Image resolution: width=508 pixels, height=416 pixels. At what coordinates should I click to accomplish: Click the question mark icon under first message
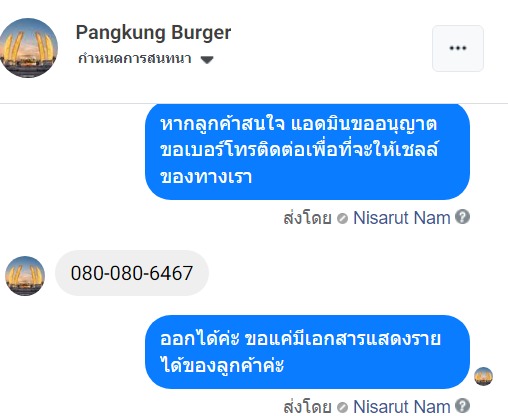(x=463, y=217)
